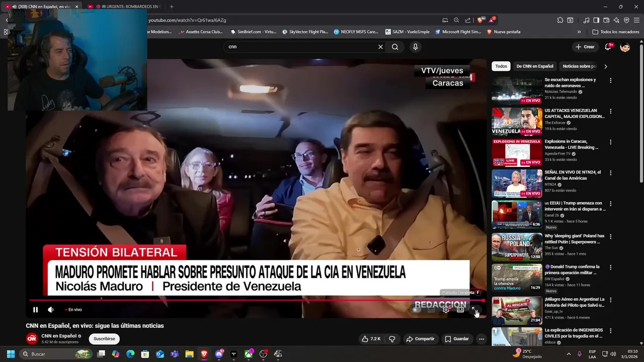
Task: Click the red live progress bar
Action: pos(257,301)
